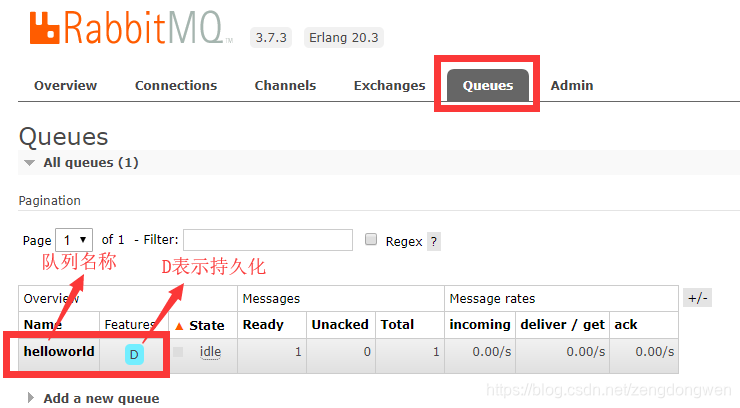
Task: Click the grey state indicator square next to idle
Action: click(178, 352)
